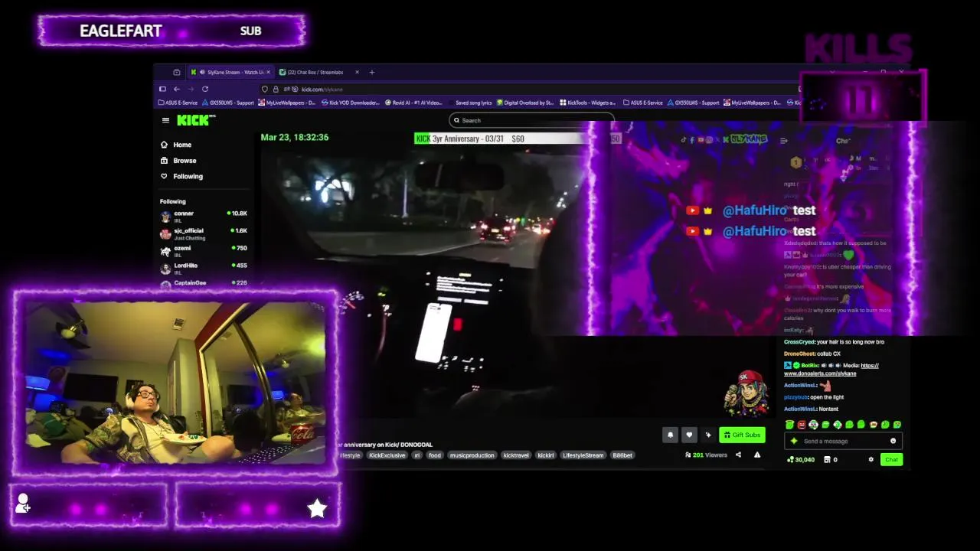This screenshot has height=551, width=980.
Task: Open the KickTools - Widgets bookmark
Action: click(588, 103)
